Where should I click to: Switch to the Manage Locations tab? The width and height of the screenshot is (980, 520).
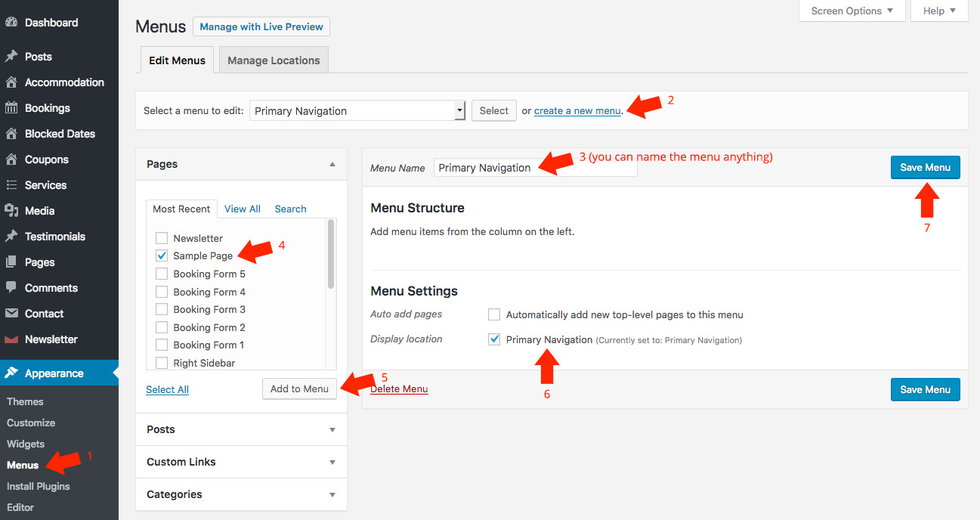(x=274, y=60)
